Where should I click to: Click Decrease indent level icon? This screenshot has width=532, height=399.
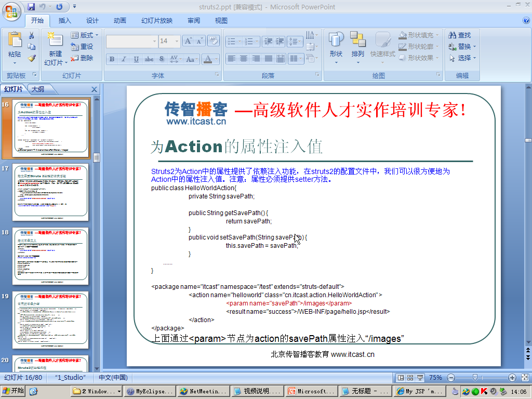pos(268,42)
